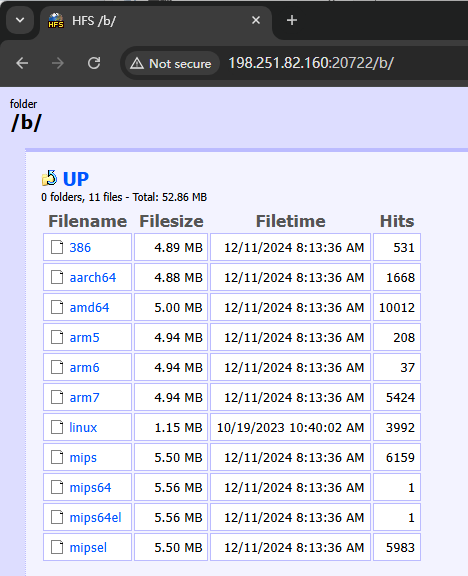Click the 1.15 MB filesize for linux

click(x=171, y=428)
